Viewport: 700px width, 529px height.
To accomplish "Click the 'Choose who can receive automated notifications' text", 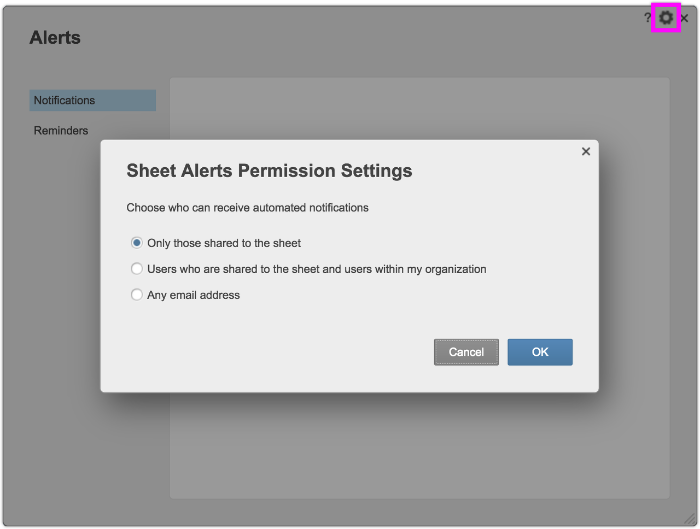I will [247, 208].
